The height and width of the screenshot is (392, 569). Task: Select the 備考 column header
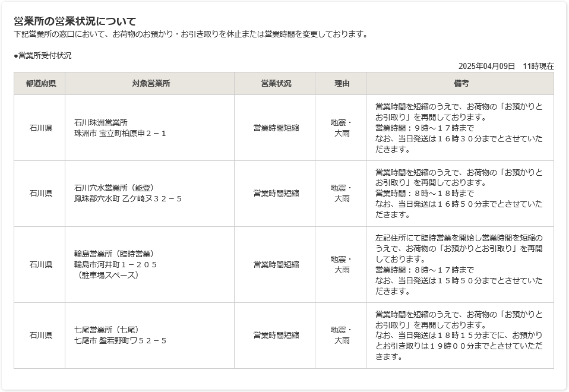[460, 84]
